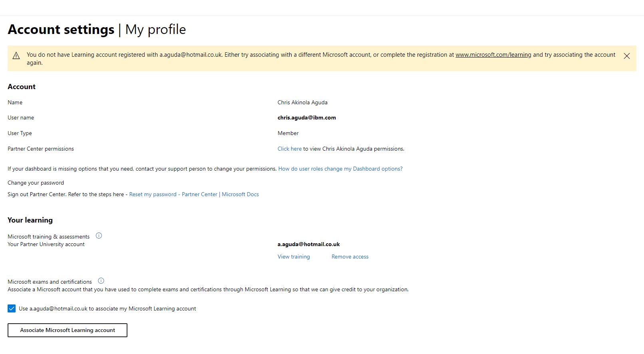This screenshot has height=354, width=644.
Task: Click the Your learning section heading
Action: pos(30,220)
